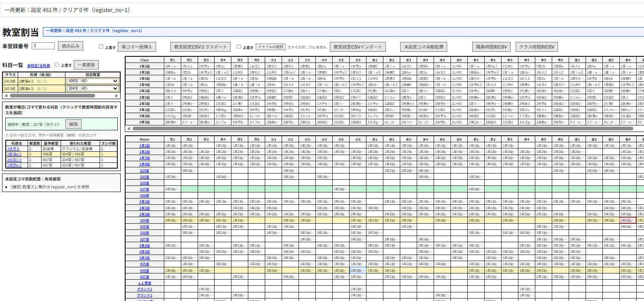644x301 pixels.
Task: Run 未設定コマ自動配置 auto placement
Action: (x=423, y=47)
